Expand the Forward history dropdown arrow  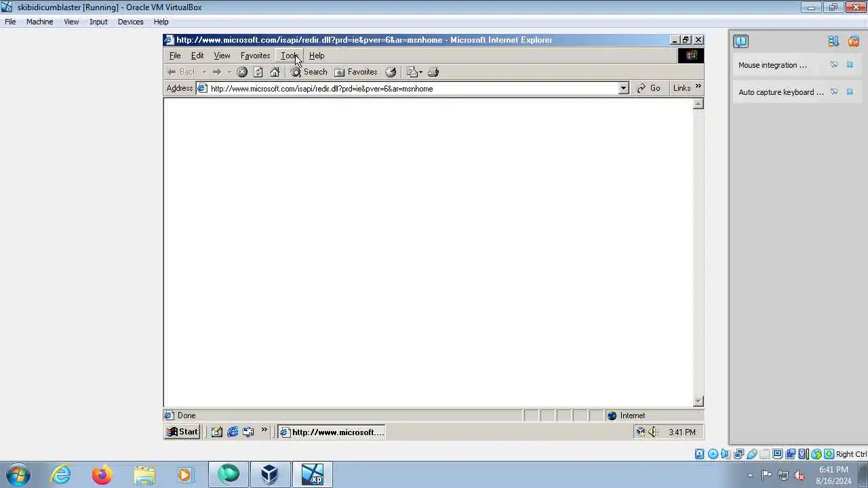click(x=229, y=72)
